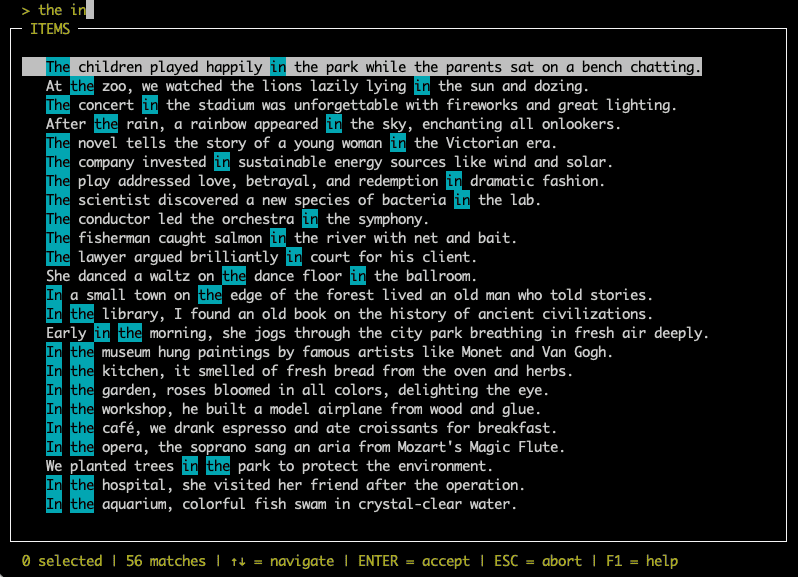Select the row about the scientist discovering bacteria
Viewport: 798px width, 577px height.
pos(293,200)
